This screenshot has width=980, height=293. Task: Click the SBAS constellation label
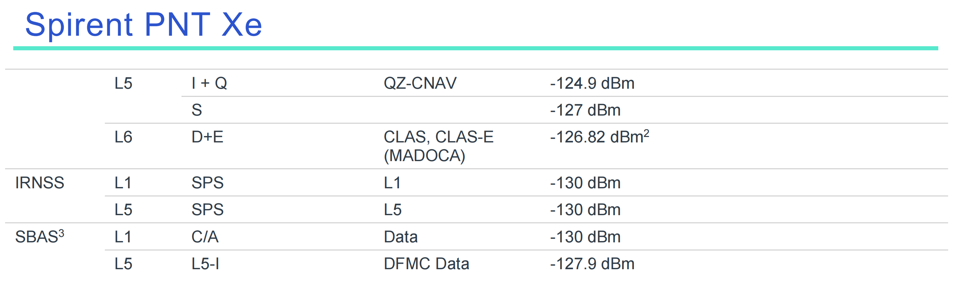tap(37, 237)
